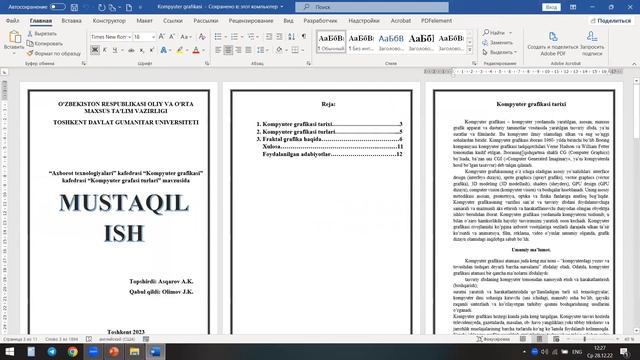Image resolution: width=640 pixels, height=360 pixels.
Task: Center align text
Action: (x=228, y=50)
